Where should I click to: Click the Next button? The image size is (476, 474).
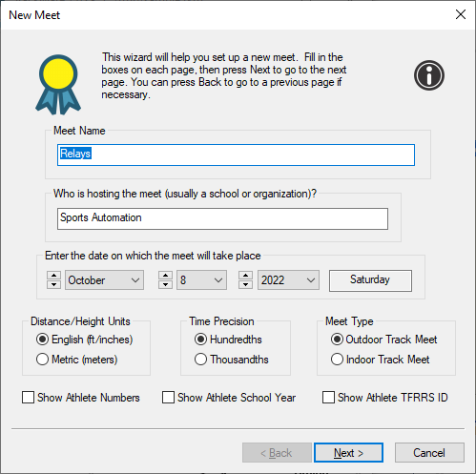click(348, 453)
